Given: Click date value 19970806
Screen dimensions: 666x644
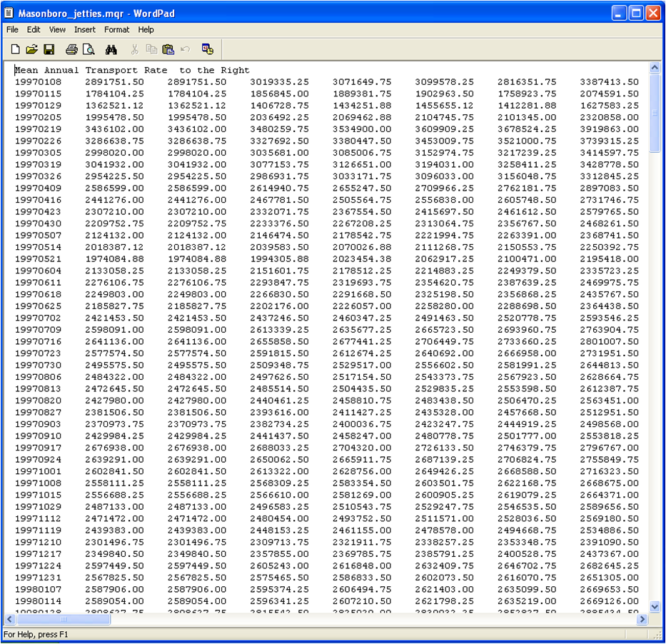Looking at the screenshot, I should (39, 377).
